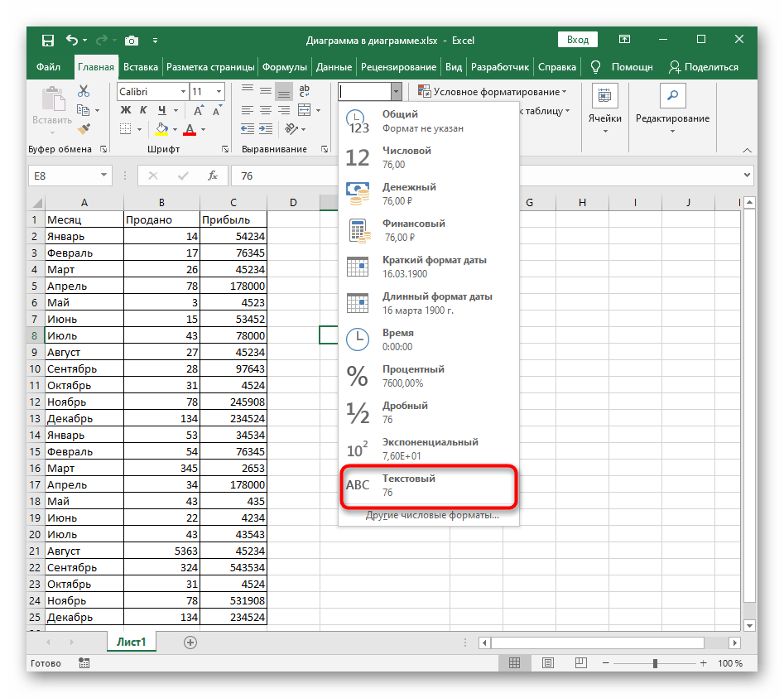
Task: Open Другие числовые форматы link
Action: click(432, 515)
